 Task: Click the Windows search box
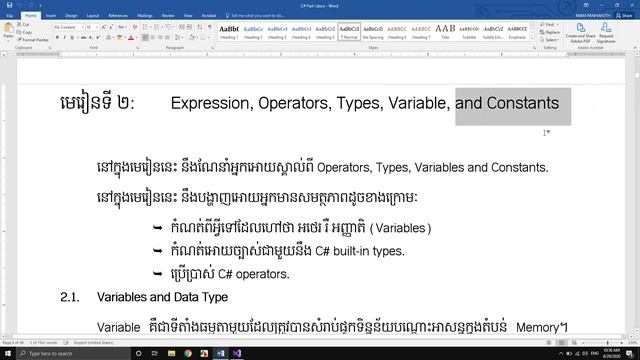click(73, 353)
